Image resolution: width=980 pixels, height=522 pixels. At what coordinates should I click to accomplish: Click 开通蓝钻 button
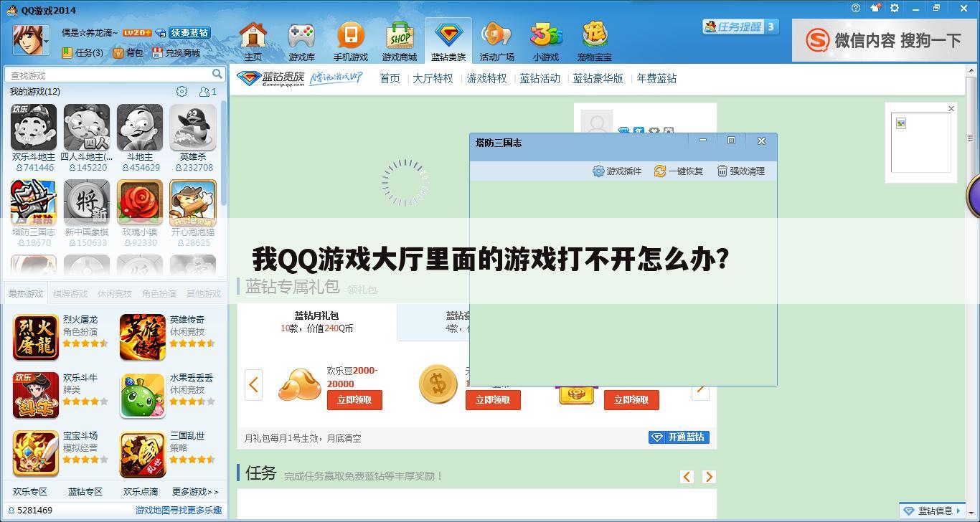point(679,437)
